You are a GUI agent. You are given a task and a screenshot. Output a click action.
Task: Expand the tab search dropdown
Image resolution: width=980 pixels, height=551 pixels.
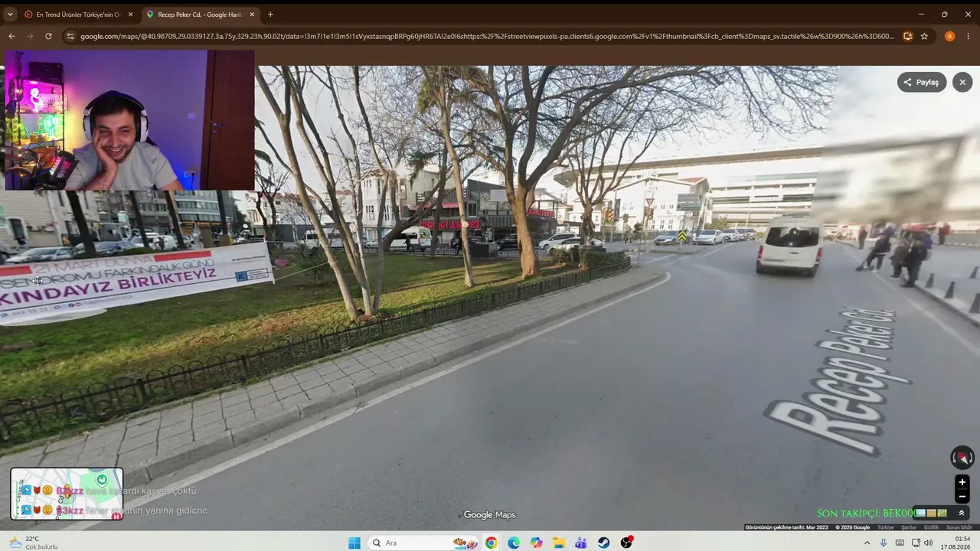point(10,15)
